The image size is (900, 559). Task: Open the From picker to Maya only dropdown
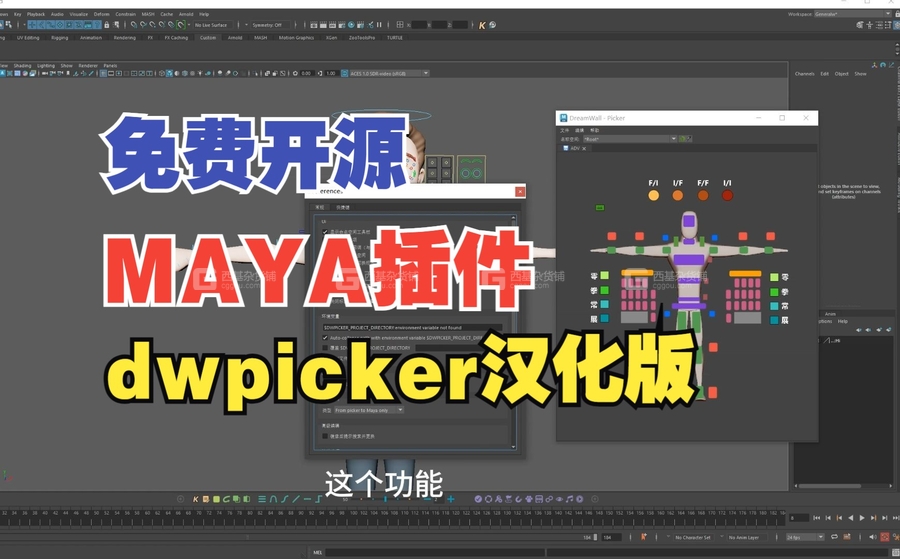click(369, 410)
